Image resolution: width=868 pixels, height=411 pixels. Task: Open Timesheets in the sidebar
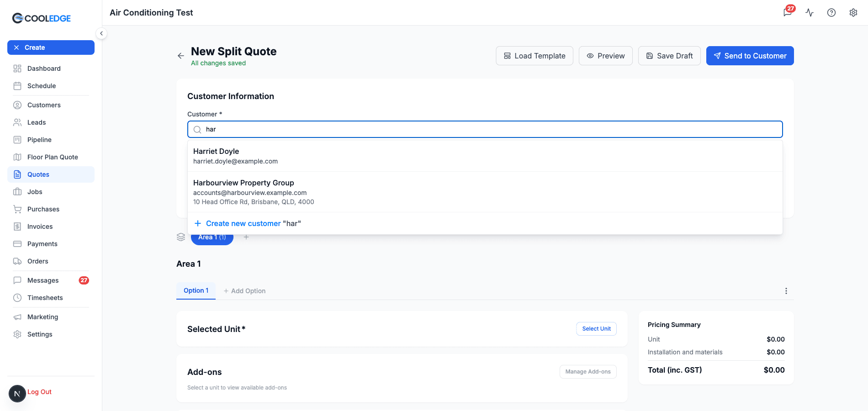click(51, 298)
